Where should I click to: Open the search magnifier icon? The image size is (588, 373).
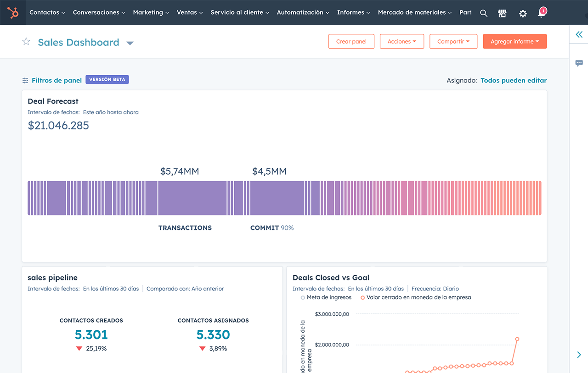point(484,13)
